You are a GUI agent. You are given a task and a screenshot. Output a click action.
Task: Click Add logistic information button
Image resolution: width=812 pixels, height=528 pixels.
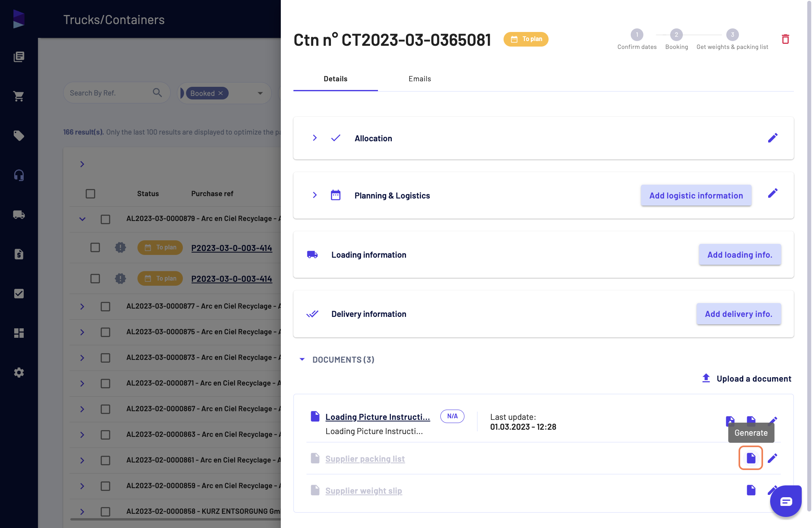pos(696,195)
